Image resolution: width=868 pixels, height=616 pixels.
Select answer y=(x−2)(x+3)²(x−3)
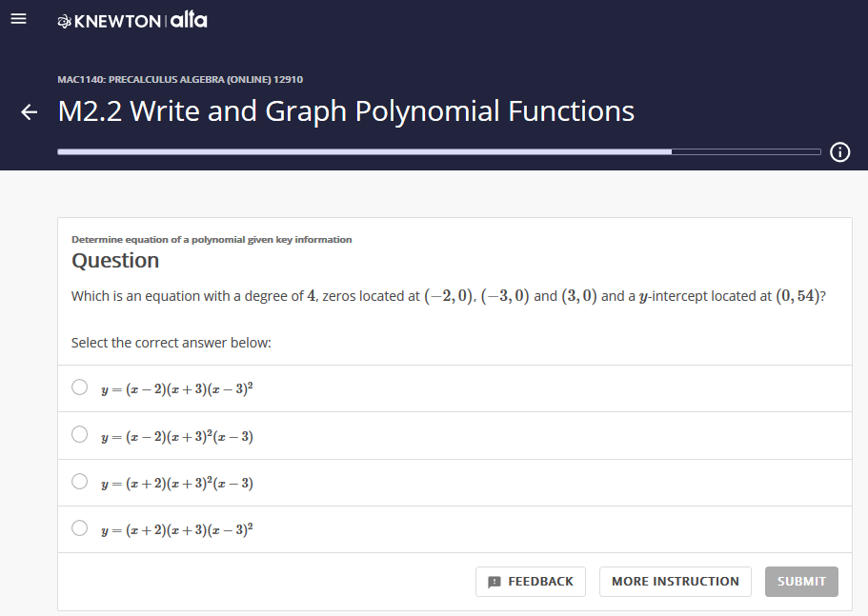80,433
